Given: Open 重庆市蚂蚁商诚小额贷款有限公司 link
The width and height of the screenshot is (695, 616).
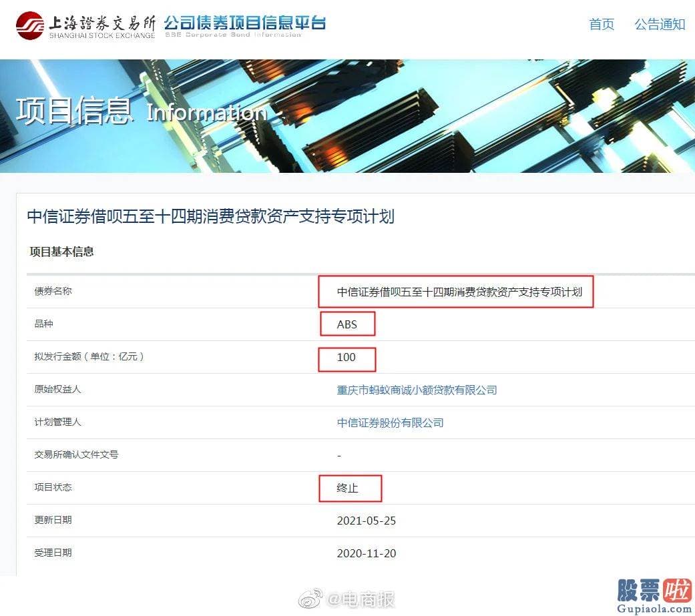Looking at the screenshot, I should pyautogui.click(x=417, y=390).
